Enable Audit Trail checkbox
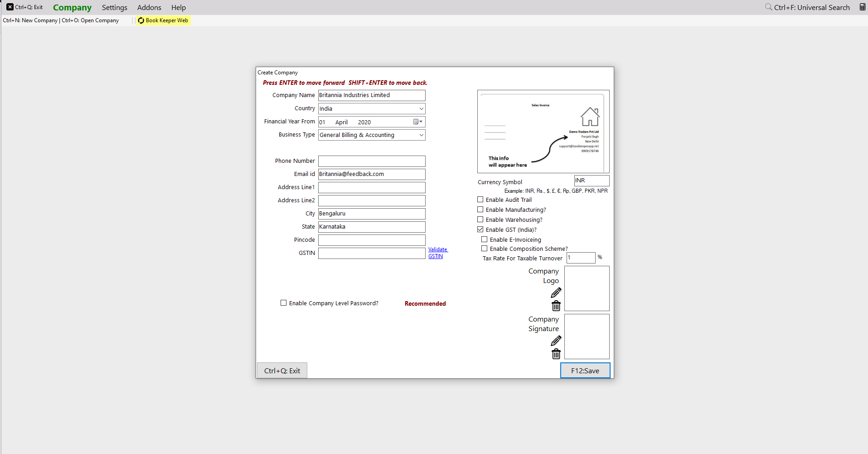 (480, 200)
